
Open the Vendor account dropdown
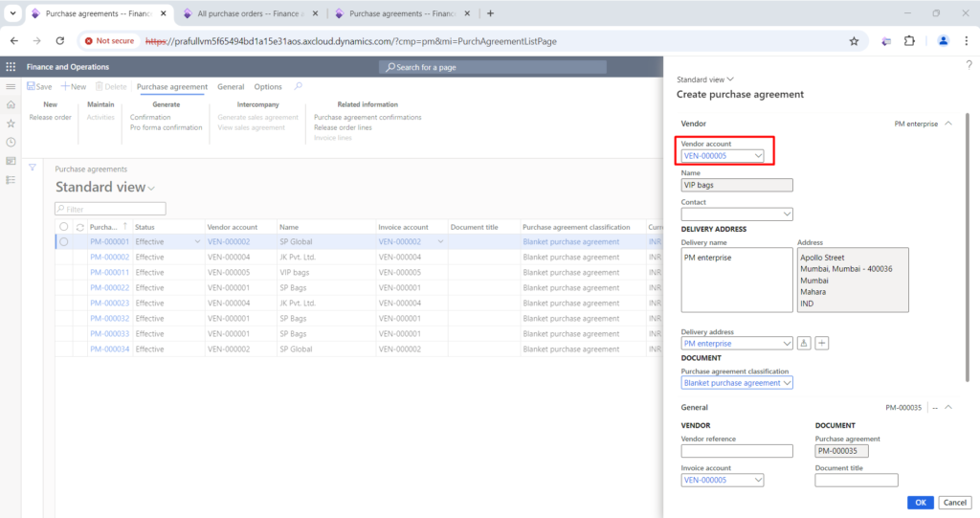point(758,156)
